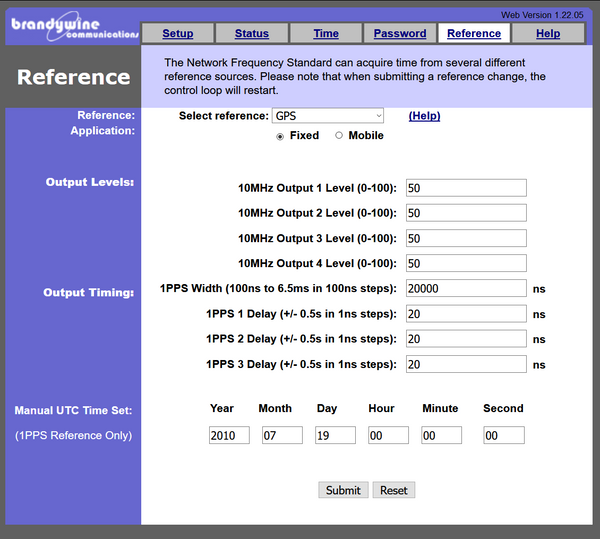Focus the 10MHz Output 3 Level field

point(466,238)
